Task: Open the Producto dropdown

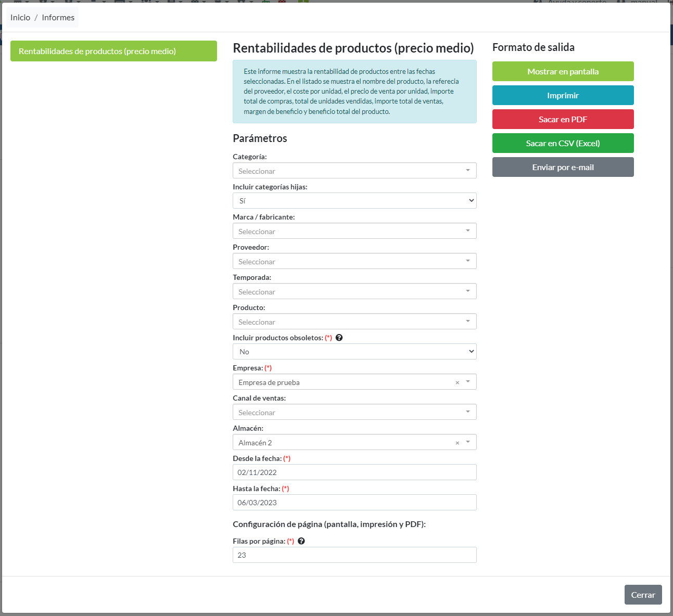Action: 354,322
